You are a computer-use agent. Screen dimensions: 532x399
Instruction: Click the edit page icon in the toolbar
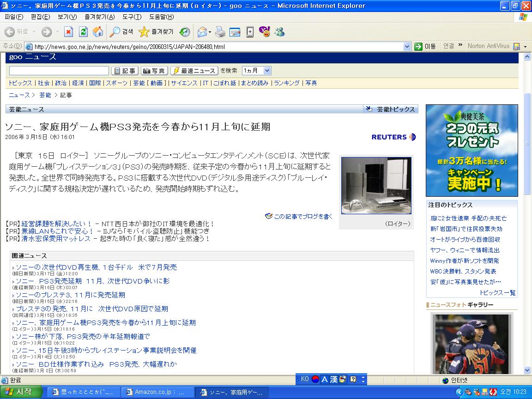pyautogui.click(x=235, y=32)
